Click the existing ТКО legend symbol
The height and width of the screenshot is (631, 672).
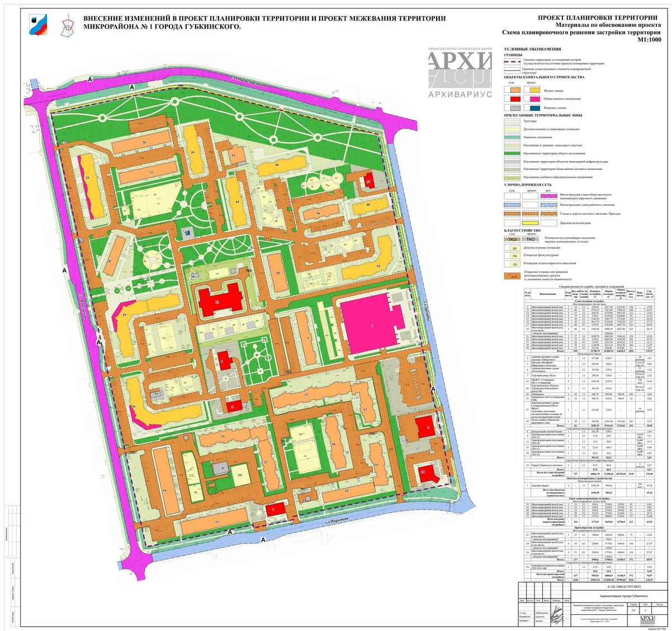click(512, 239)
